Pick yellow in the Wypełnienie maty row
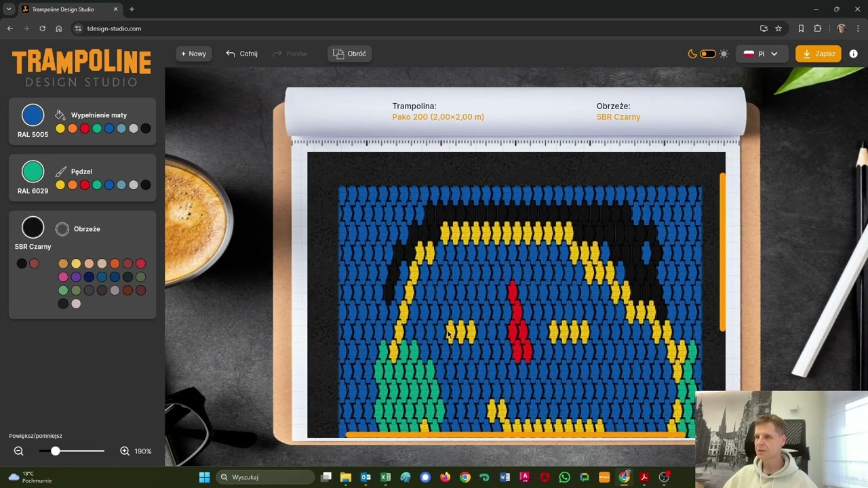 [x=60, y=129]
